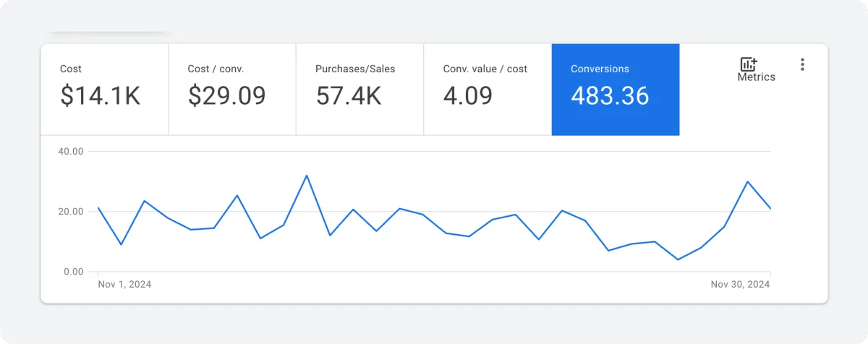
Task: Select the Cost / conv. metric card
Action: click(232, 90)
